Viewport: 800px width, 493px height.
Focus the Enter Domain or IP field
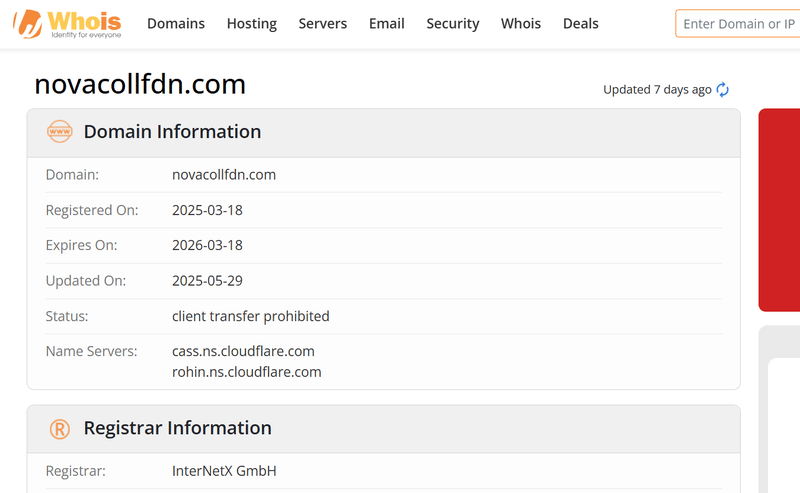point(738,23)
